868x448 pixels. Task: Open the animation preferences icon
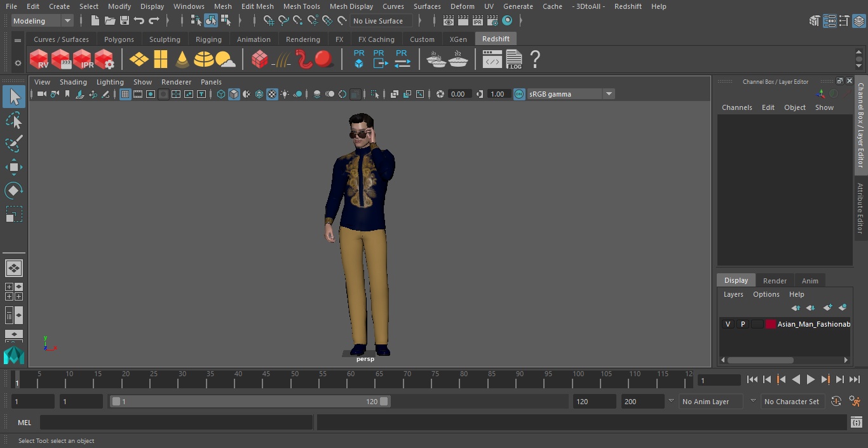point(855,402)
